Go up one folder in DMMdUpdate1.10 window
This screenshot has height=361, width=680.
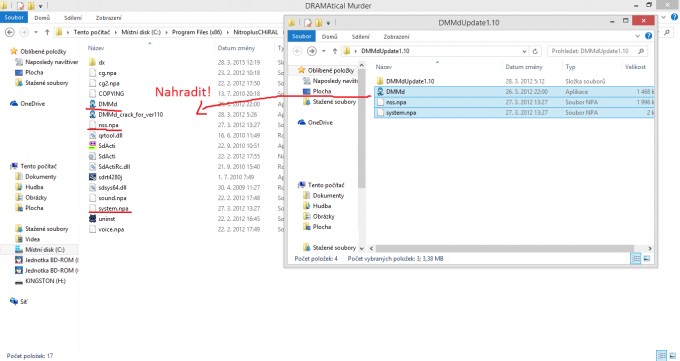(x=335, y=51)
